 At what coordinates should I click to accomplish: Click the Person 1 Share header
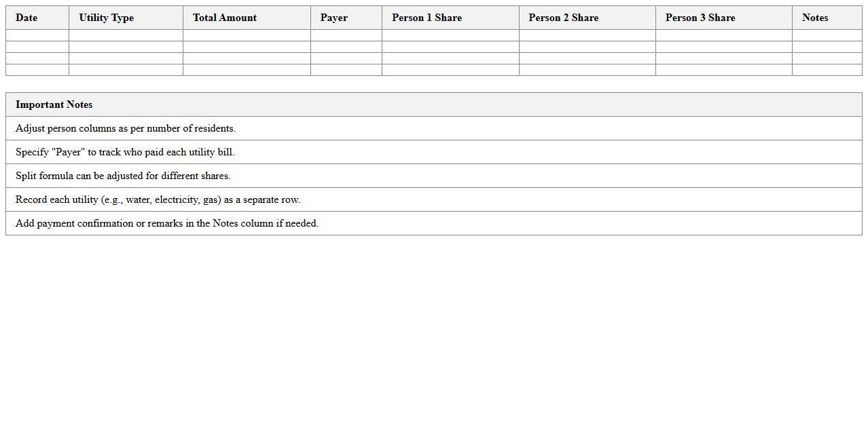pyautogui.click(x=427, y=18)
